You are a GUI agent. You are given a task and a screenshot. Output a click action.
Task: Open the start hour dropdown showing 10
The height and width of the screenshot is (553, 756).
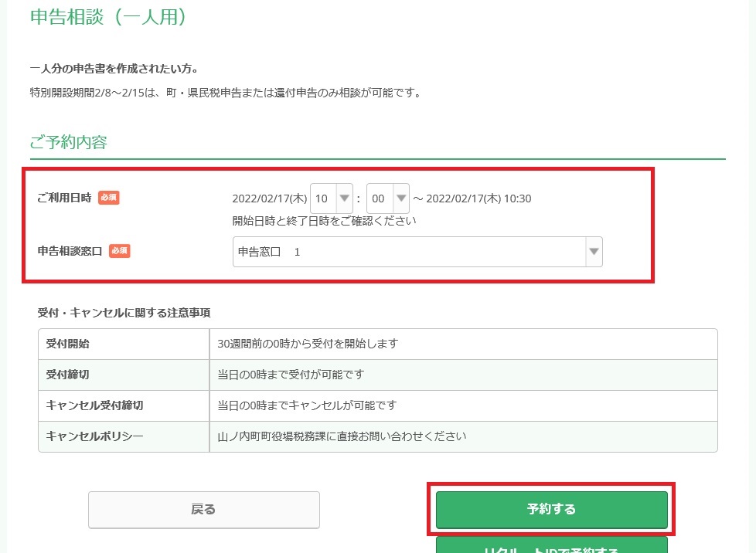click(x=331, y=198)
